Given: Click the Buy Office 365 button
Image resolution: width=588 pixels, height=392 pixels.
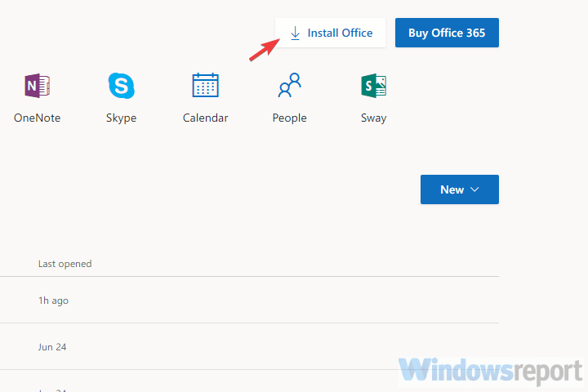Looking at the screenshot, I should pyautogui.click(x=447, y=33).
